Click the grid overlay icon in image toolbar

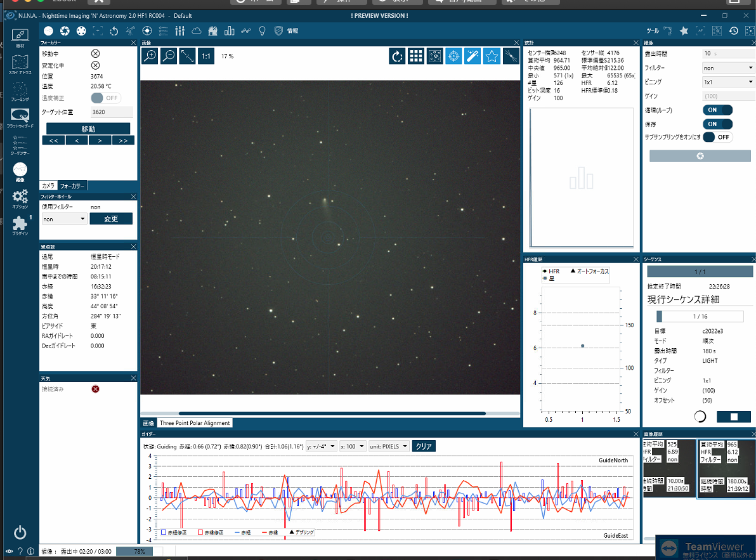tap(415, 56)
